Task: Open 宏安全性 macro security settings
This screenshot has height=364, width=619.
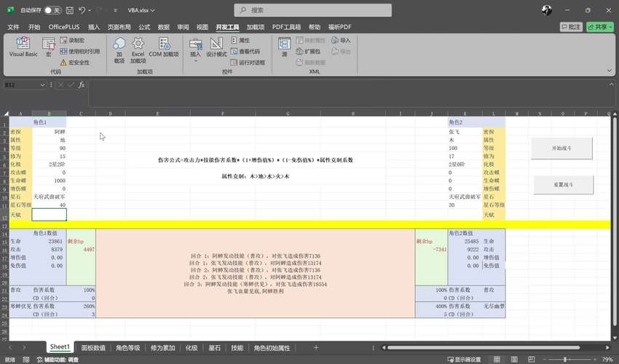Action: point(75,63)
